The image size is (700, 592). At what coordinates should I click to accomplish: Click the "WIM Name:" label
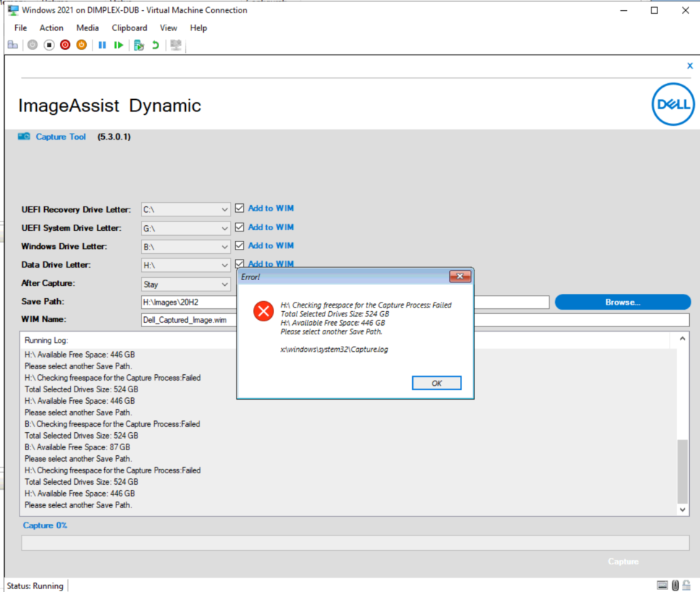(x=43, y=319)
